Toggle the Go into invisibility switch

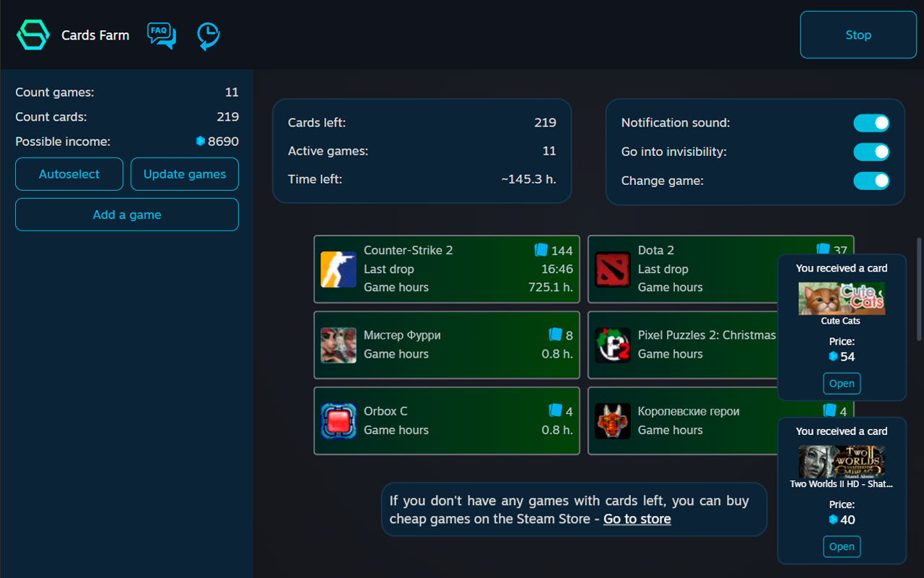tap(871, 152)
